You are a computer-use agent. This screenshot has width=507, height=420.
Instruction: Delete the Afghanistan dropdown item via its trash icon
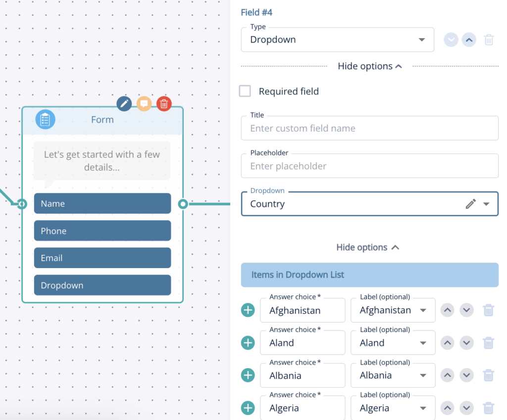[x=488, y=310]
